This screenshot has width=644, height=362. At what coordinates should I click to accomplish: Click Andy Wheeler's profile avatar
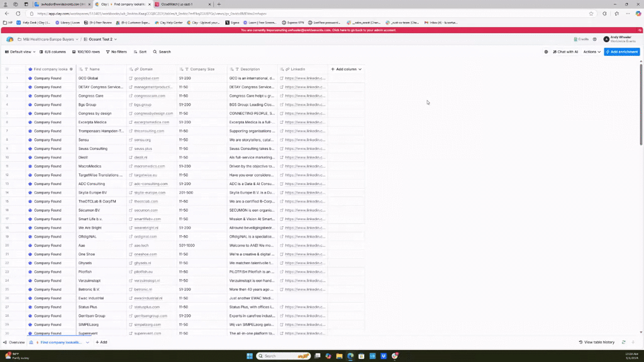[606, 40]
